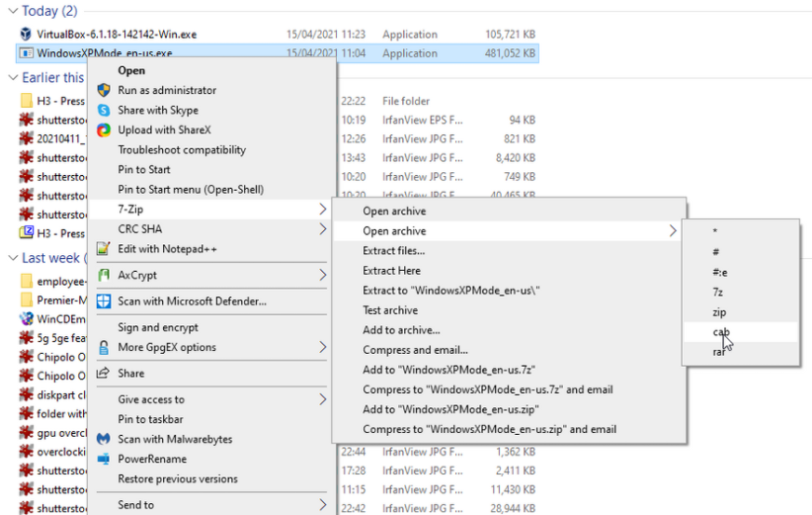Click the Malwarebytes icon in context menu
This screenshot has width=812, height=515.
pyautogui.click(x=104, y=439)
